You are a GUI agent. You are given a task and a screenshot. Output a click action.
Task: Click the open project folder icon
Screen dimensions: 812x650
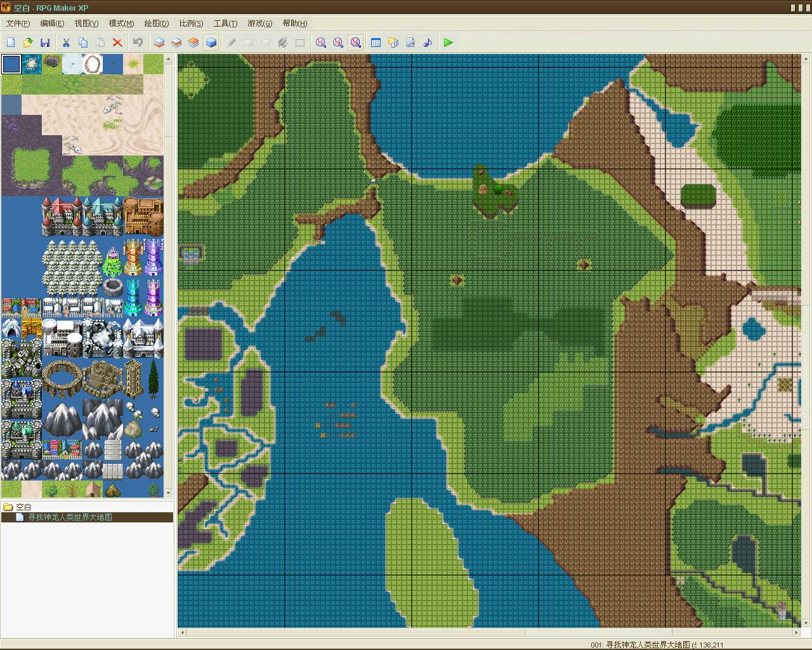(28, 43)
